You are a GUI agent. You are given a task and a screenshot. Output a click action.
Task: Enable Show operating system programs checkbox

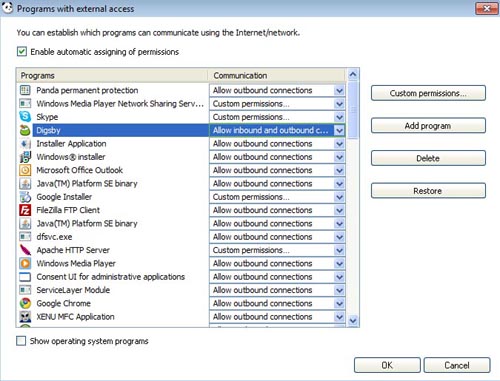pos(21,341)
